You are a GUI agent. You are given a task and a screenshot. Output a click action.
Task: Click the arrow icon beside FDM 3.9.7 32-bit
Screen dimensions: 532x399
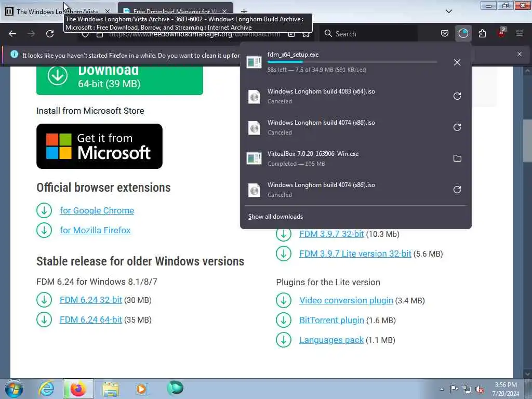tap(284, 234)
